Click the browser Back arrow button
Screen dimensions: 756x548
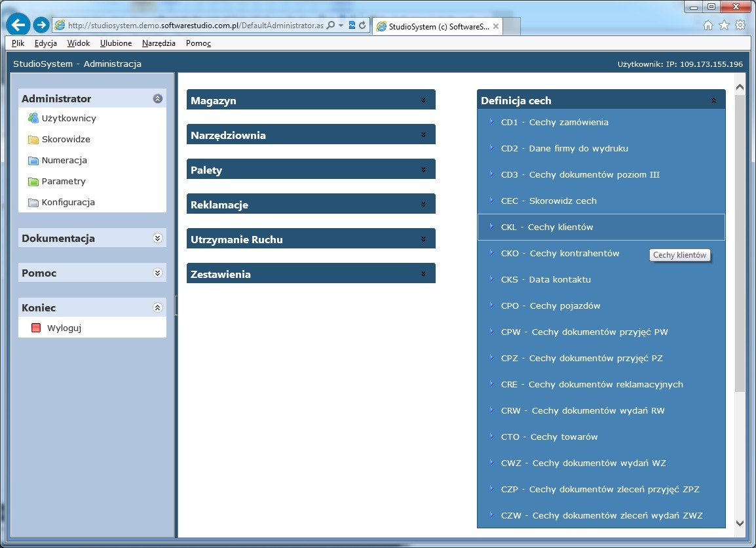(18, 25)
